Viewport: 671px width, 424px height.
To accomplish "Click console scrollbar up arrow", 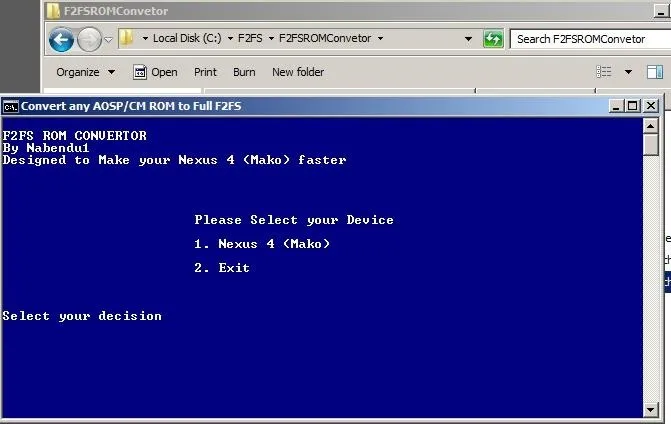I will point(650,126).
